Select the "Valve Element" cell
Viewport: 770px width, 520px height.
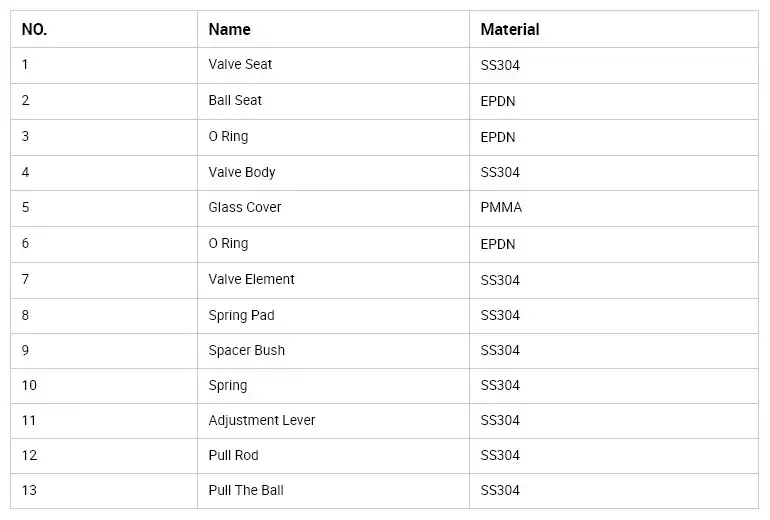(x=251, y=280)
